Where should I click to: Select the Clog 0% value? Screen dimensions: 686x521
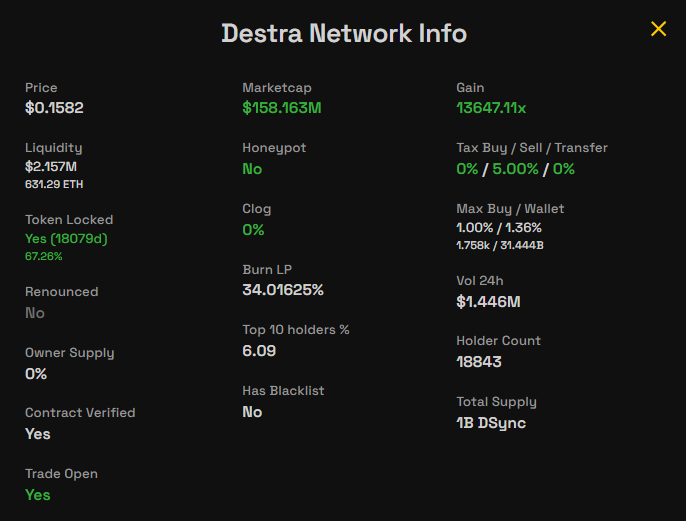click(x=253, y=230)
